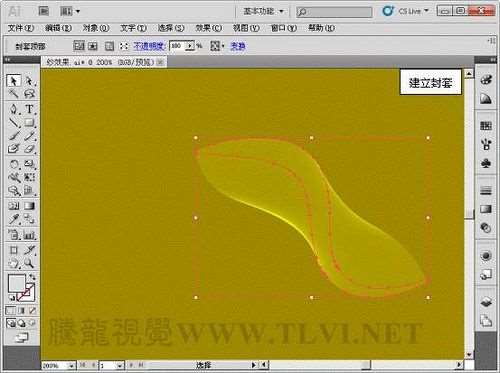Select the Zoom tool in toolbox

pyautogui.click(x=29, y=263)
